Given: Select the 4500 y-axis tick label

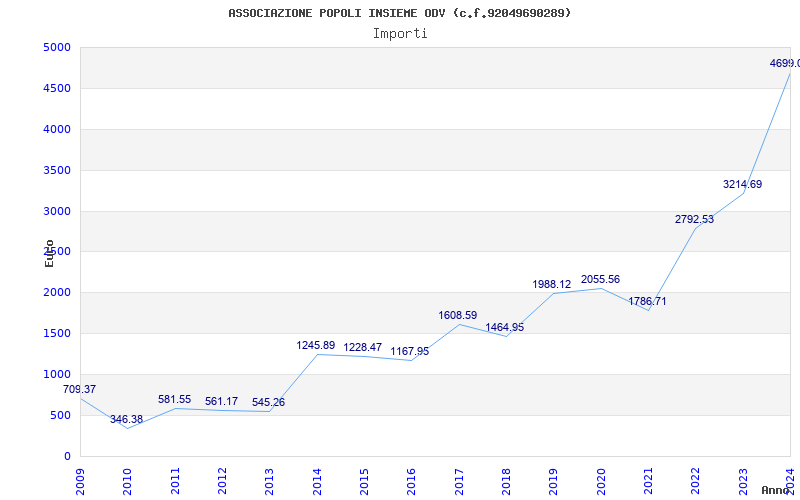Looking at the screenshot, I should click(57, 88).
